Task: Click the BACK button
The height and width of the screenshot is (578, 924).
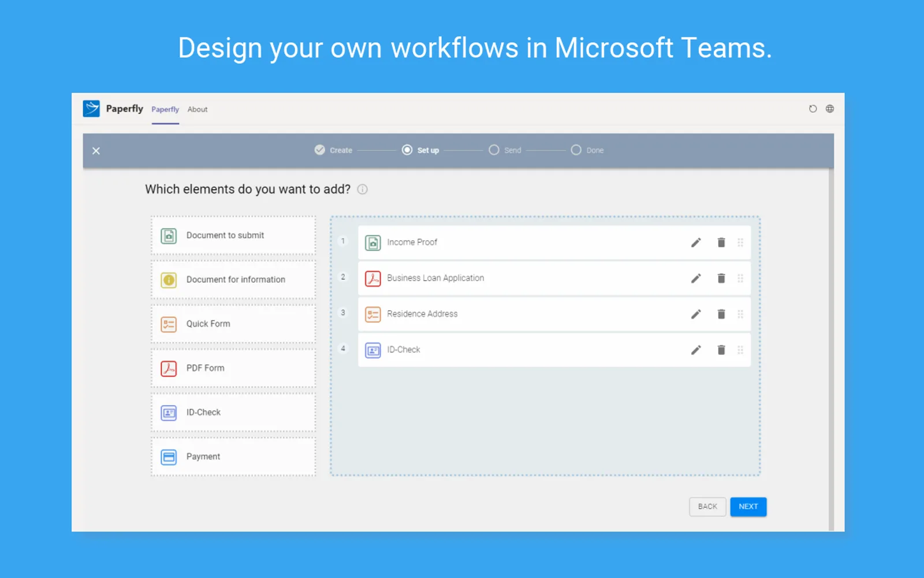Action: pos(707,507)
